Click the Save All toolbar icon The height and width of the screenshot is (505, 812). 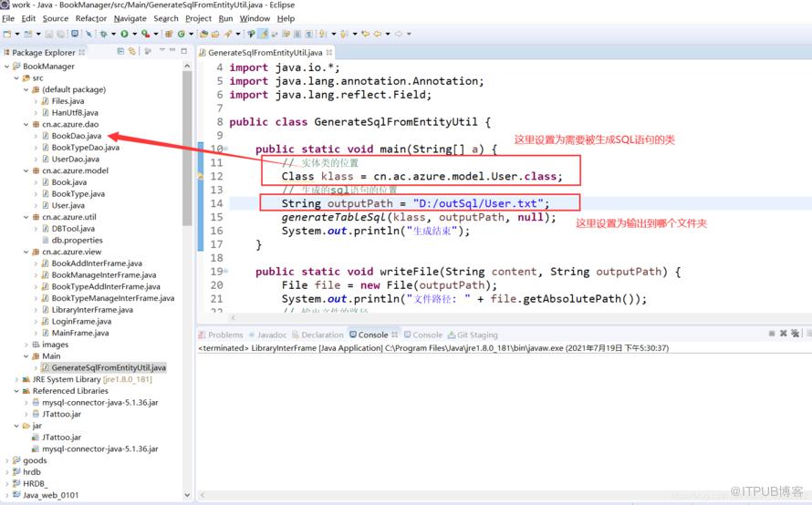60,34
